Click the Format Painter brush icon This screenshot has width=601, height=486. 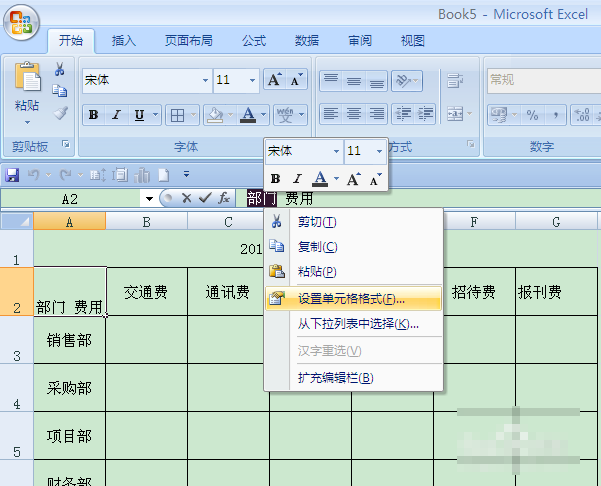tap(60, 113)
